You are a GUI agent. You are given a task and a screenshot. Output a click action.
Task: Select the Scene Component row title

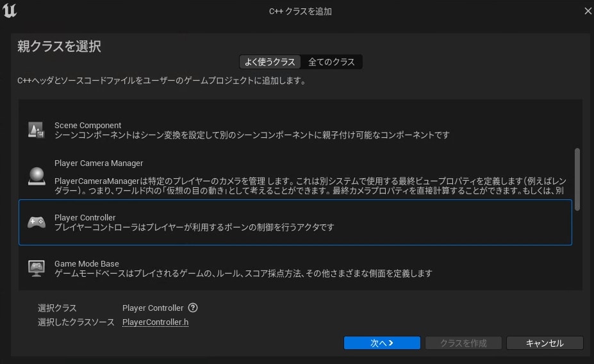88,126
